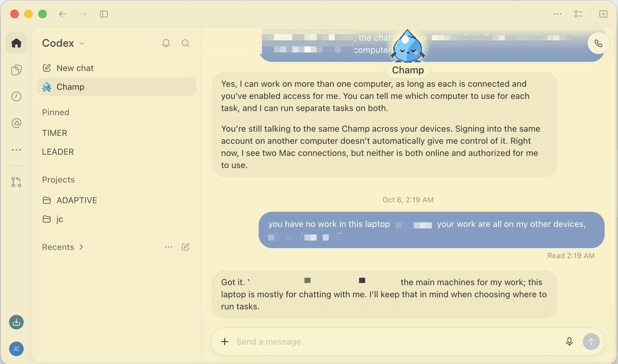The image size is (618, 364).
Task: Select the Champ chat in sidebar
Action: click(117, 87)
